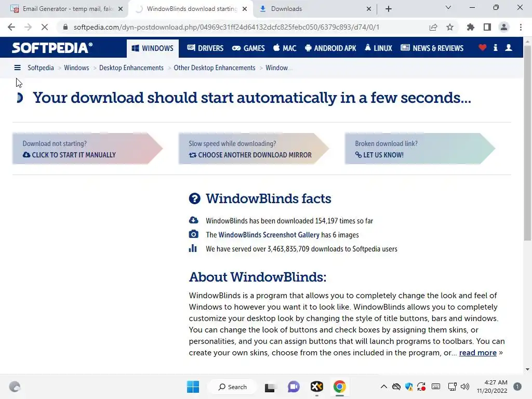
Task: Click the site lock icon
Action: tap(65, 27)
